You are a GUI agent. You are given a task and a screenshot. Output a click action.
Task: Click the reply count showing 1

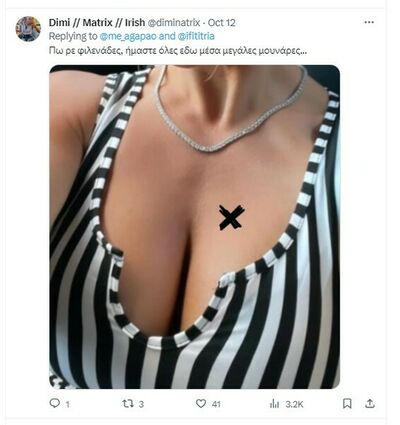68,404
